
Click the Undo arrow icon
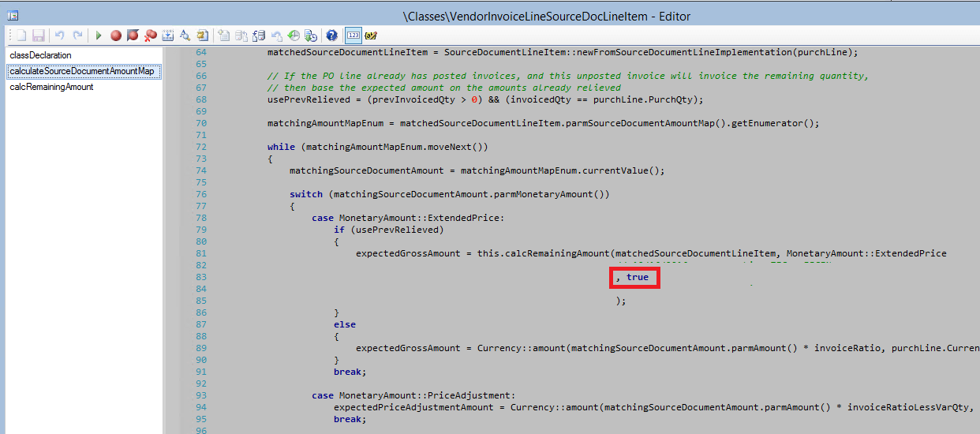(x=59, y=36)
